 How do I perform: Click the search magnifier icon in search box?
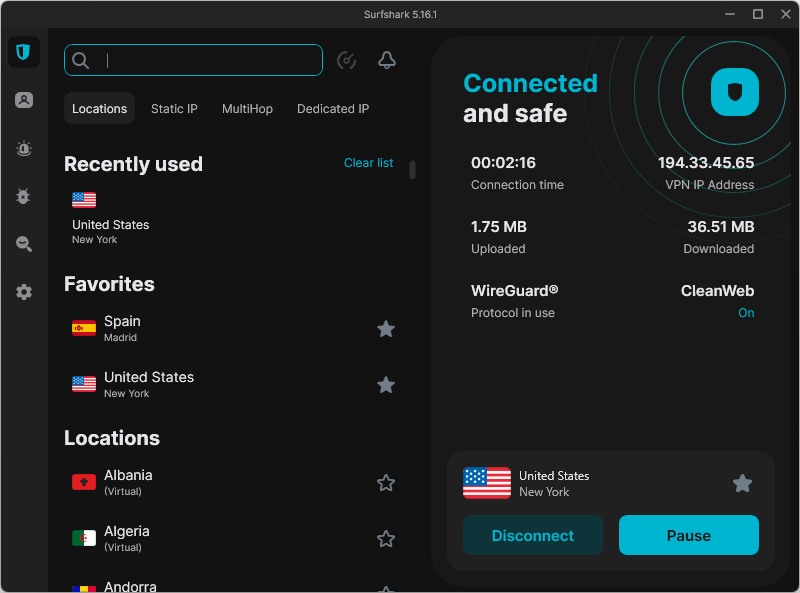[81, 60]
